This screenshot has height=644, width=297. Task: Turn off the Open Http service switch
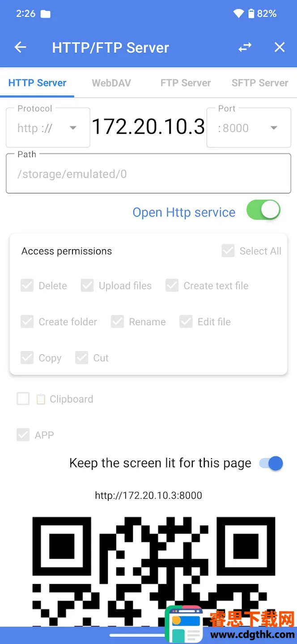pyautogui.click(x=263, y=210)
